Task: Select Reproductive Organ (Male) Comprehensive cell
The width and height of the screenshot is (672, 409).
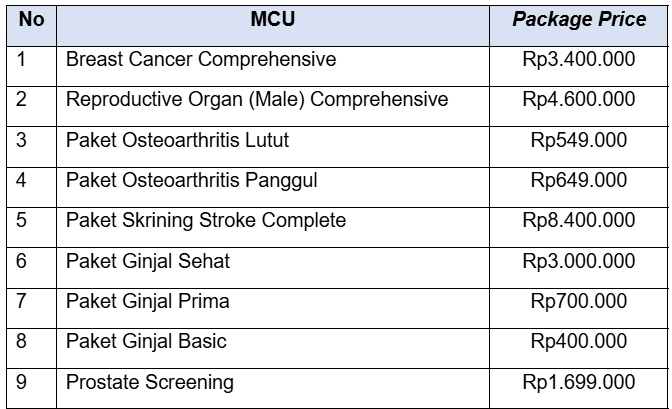Action: (273, 107)
